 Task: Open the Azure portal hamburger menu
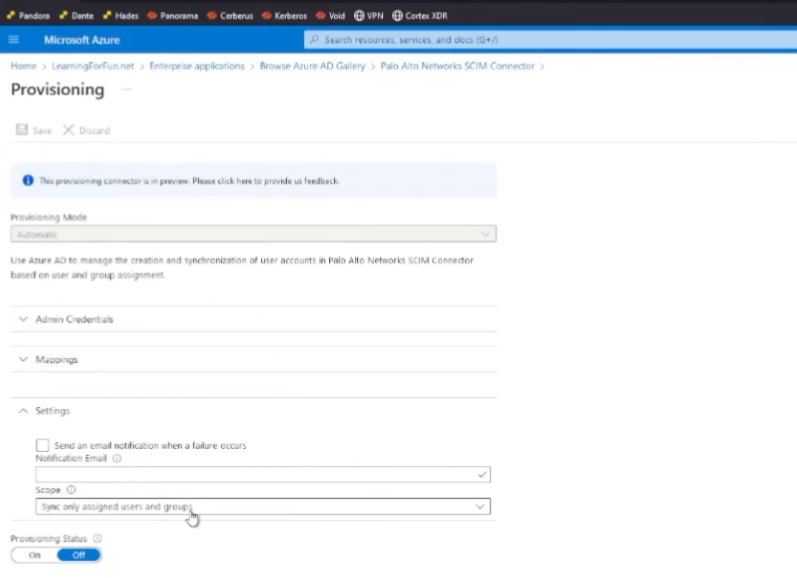[14, 40]
